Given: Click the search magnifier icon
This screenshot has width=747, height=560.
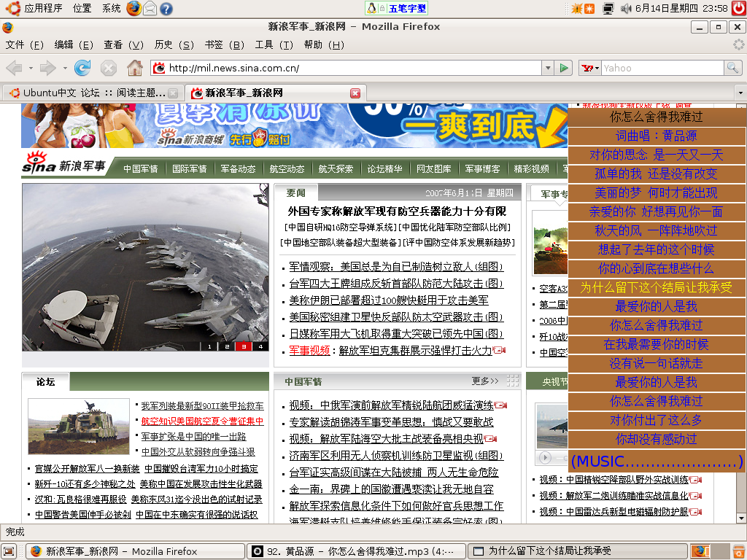Looking at the screenshot, I should coord(732,68).
